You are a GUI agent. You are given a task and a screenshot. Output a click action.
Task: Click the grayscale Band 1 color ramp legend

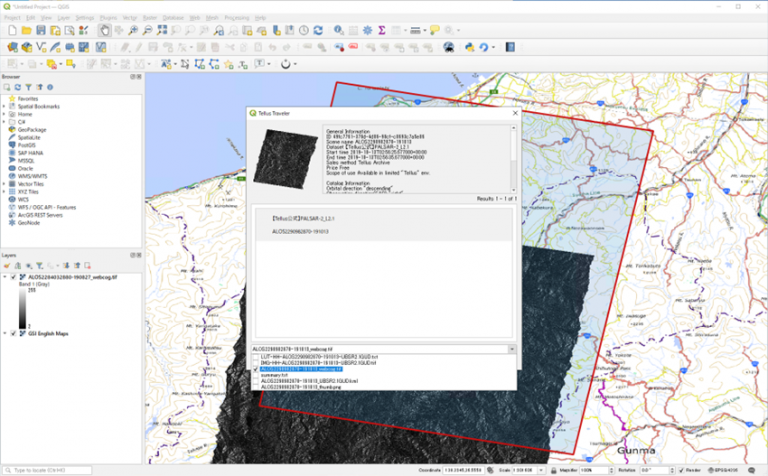(23, 309)
